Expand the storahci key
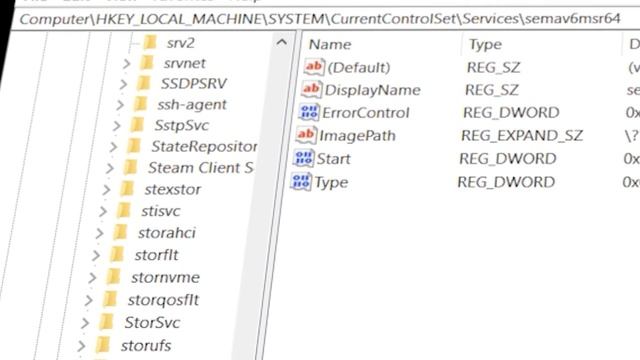The image size is (640, 360). [100, 233]
